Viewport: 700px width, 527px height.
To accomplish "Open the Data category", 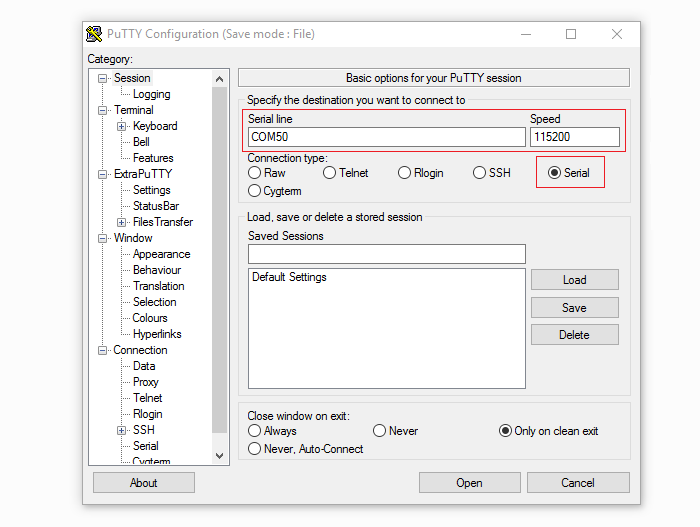I will pos(144,366).
